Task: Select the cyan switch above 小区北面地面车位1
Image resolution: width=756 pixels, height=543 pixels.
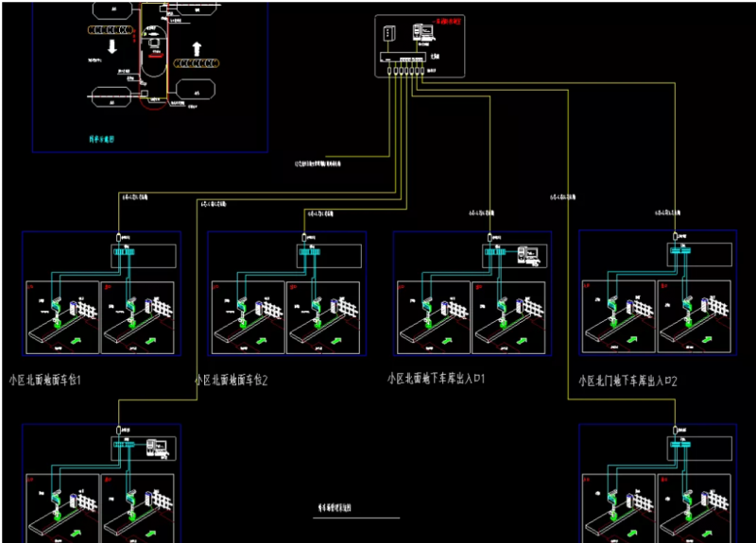Action: 125,252
